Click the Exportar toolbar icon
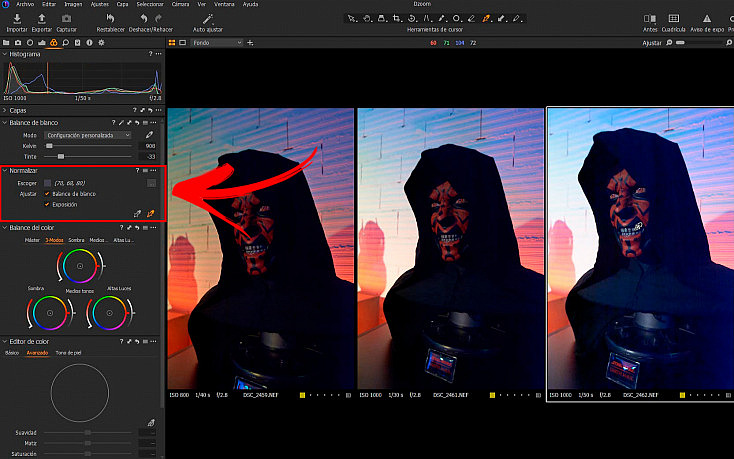The width and height of the screenshot is (734, 459). (42, 19)
